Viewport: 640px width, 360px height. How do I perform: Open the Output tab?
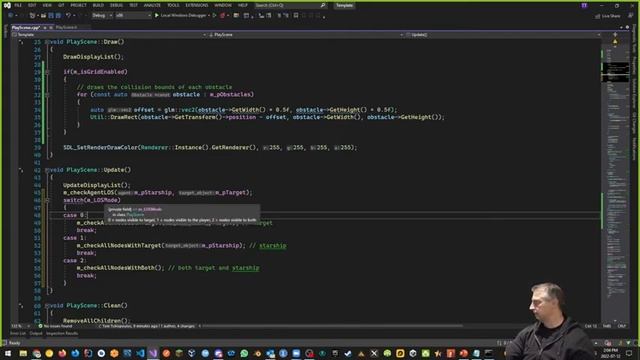coord(36,333)
